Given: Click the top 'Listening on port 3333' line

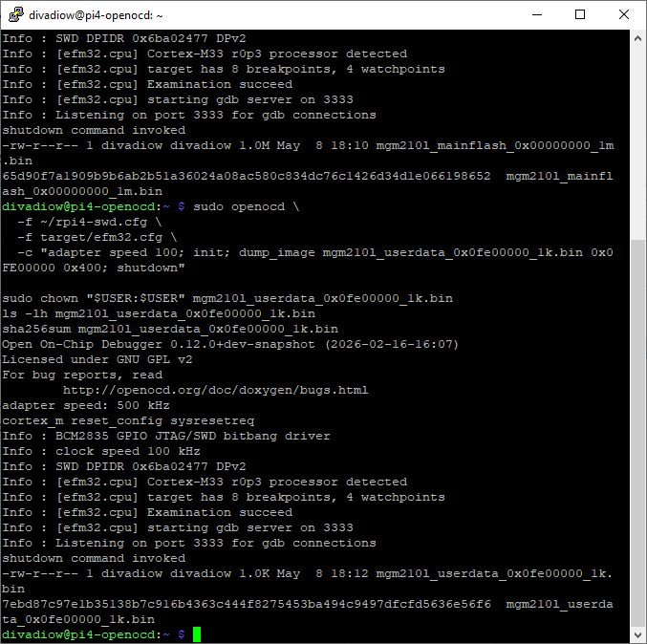Looking at the screenshot, I should (189, 115).
